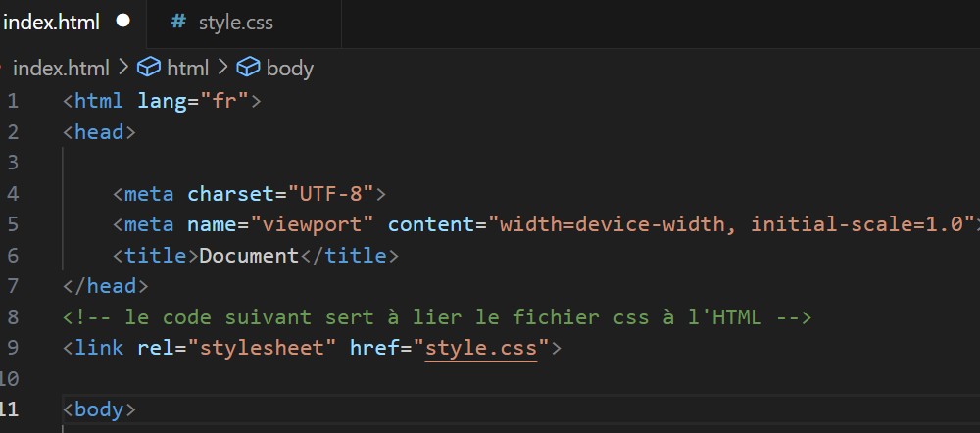
Task: Open the index.html breadcrumb dropdown
Action: pos(61,68)
